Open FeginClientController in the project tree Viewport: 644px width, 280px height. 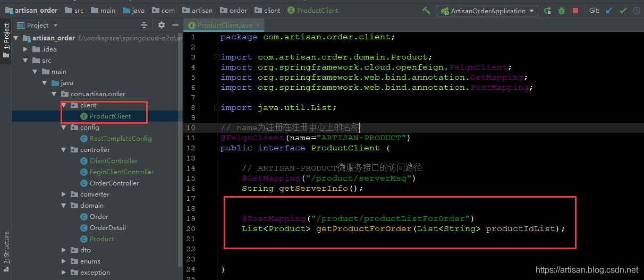click(122, 172)
